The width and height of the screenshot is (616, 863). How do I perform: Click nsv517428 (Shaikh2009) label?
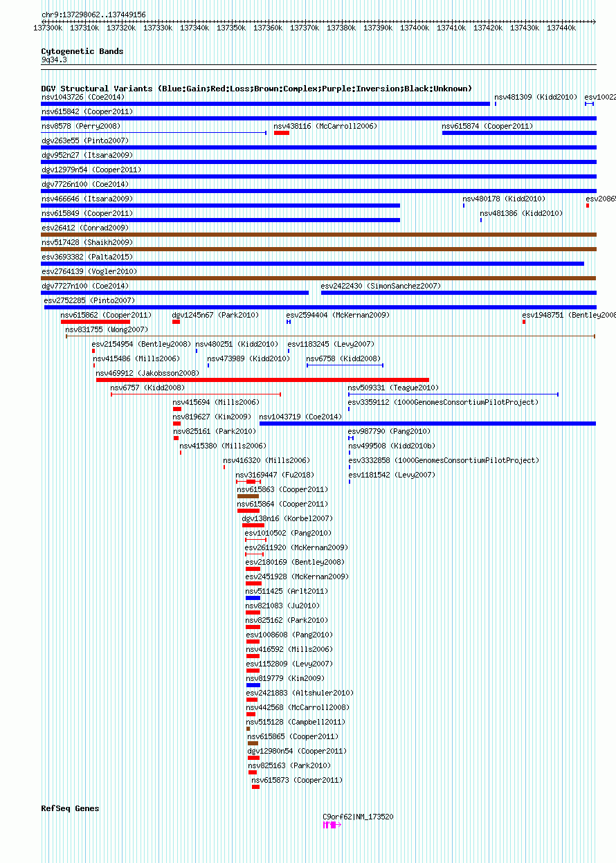coord(87,242)
